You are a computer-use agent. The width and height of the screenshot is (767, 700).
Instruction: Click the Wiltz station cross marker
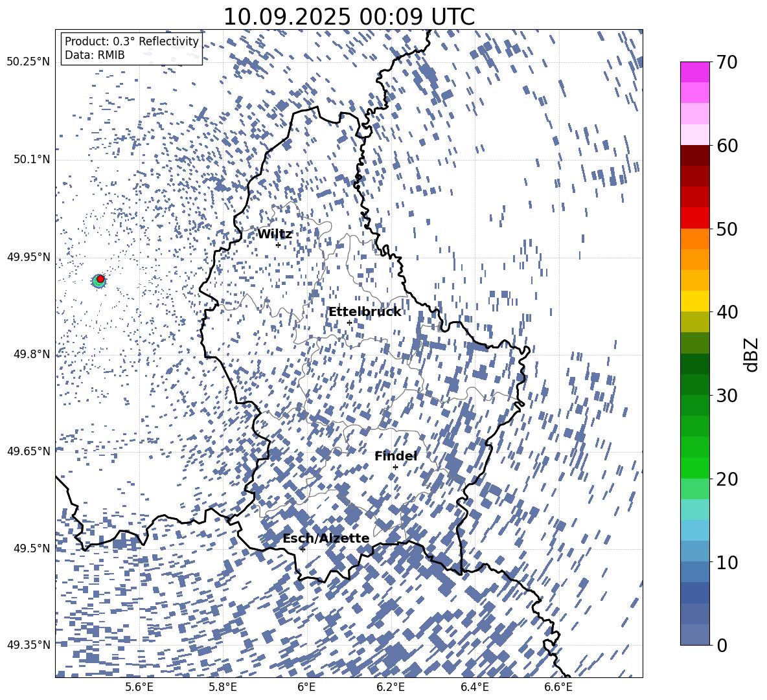tap(279, 245)
